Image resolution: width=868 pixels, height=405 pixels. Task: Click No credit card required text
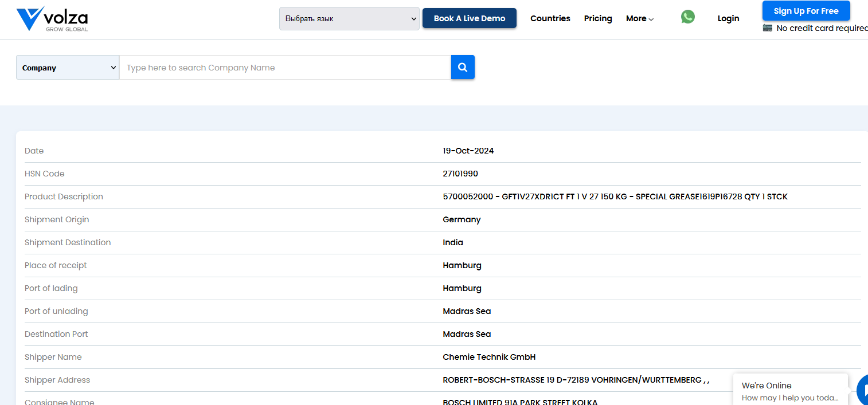822,28
